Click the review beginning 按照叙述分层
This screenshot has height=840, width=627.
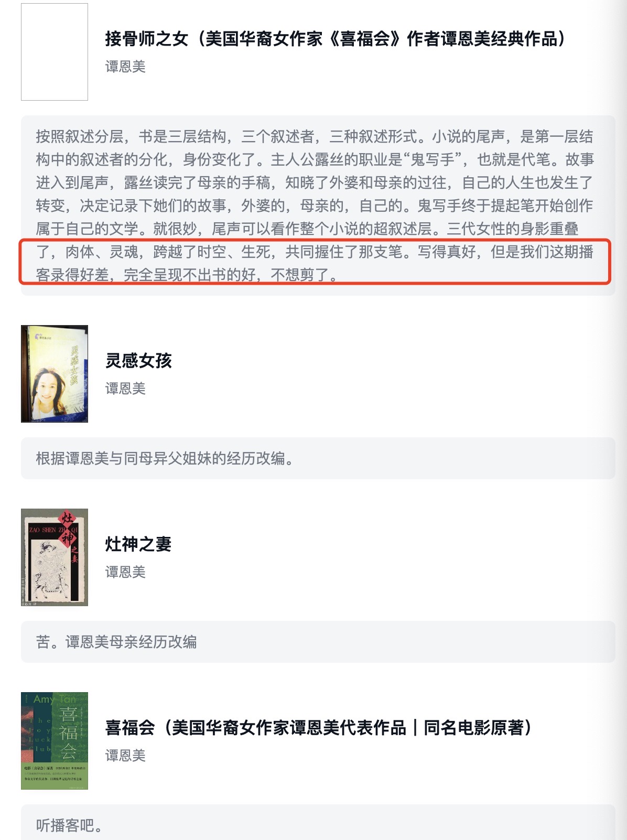(318, 206)
